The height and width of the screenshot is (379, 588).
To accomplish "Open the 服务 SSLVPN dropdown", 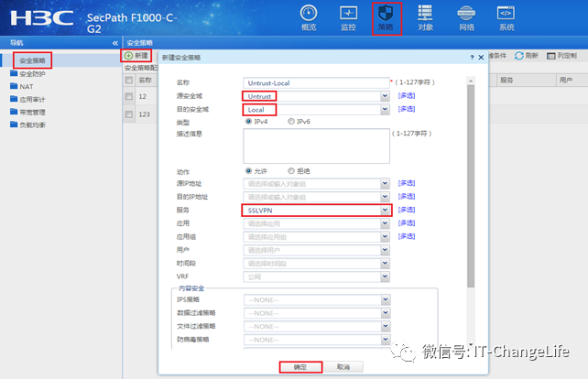I will 385,211.
